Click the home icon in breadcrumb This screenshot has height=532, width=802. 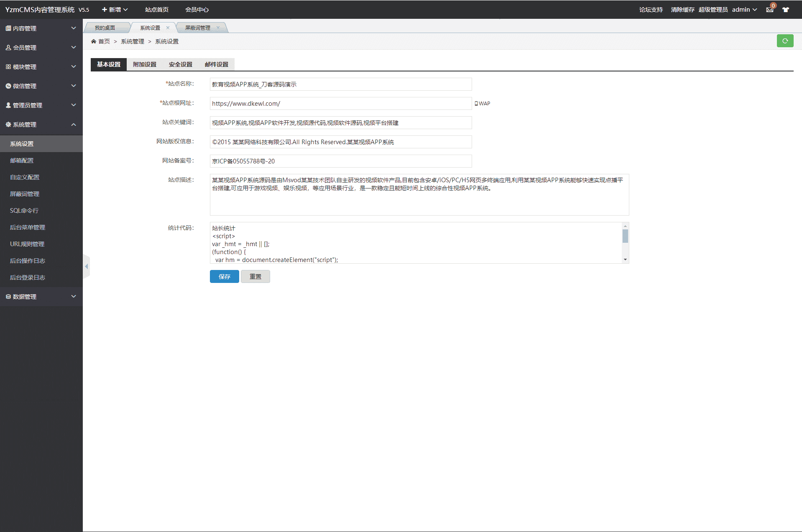click(x=94, y=41)
